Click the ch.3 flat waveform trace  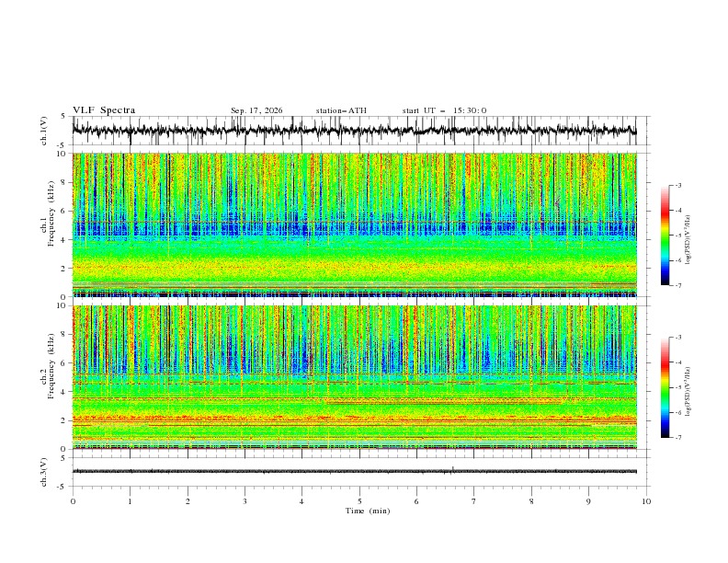[355, 472]
